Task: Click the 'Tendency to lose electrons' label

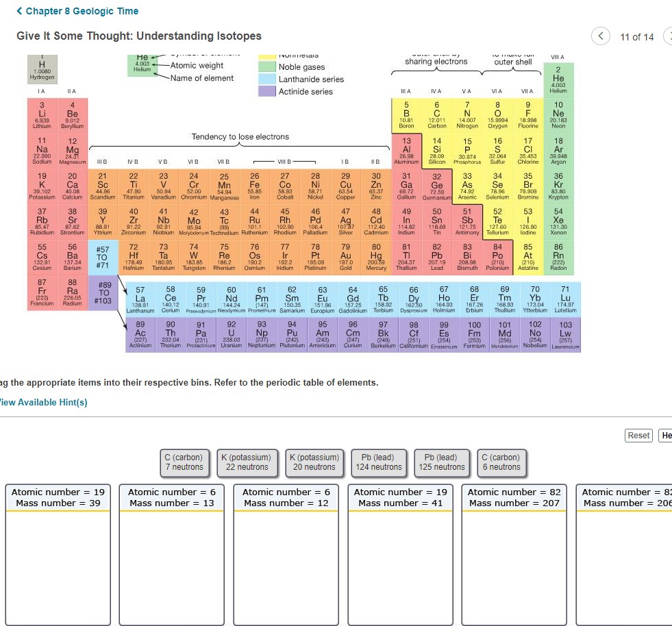Action: (x=240, y=137)
